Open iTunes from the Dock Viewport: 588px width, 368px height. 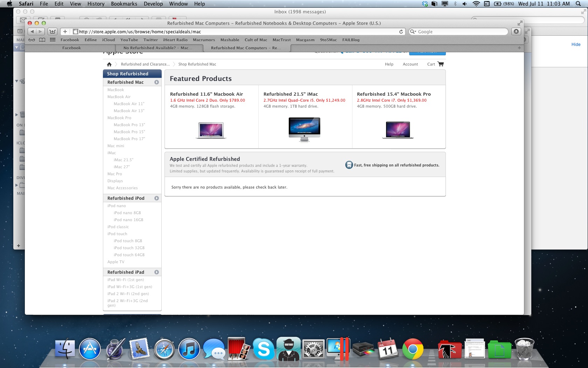pyautogui.click(x=189, y=349)
